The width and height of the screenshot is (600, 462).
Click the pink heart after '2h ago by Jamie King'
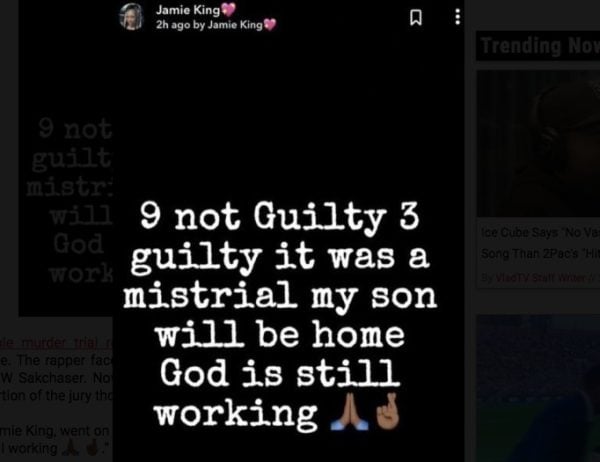pos(270,25)
